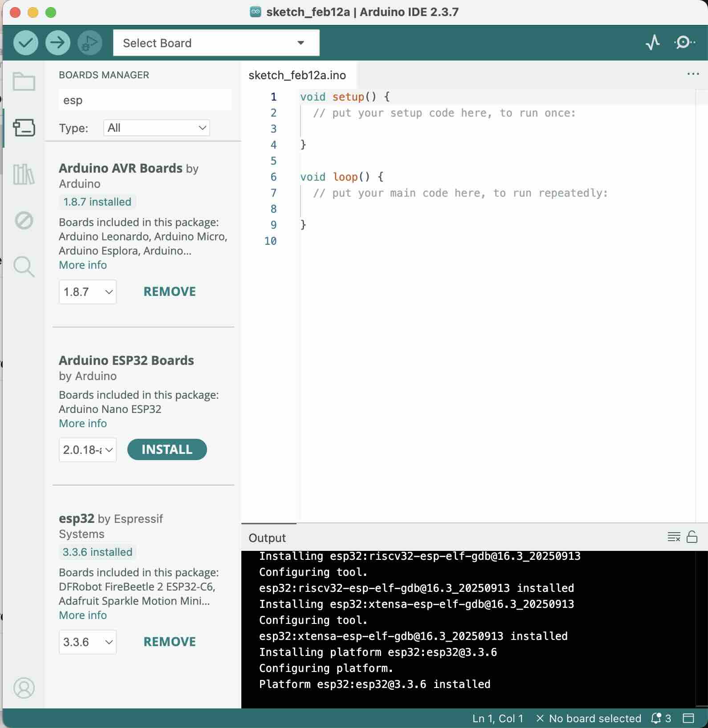The width and height of the screenshot is (708, 728).
Task: Click the boards search field containing esp
Action: 145,100
